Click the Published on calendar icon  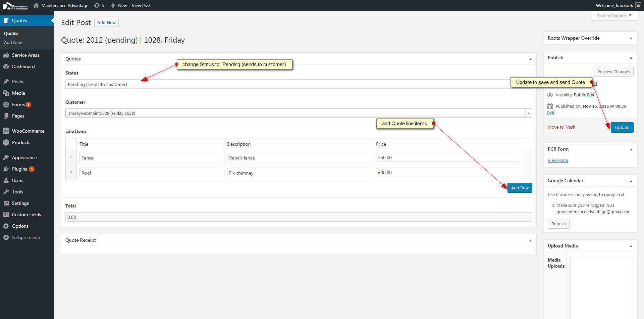pyautogui.click(x=550, y=106)
